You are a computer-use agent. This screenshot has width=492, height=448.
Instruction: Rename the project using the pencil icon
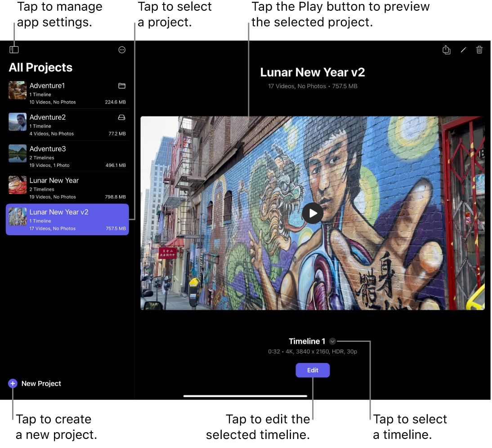point(463,50)
